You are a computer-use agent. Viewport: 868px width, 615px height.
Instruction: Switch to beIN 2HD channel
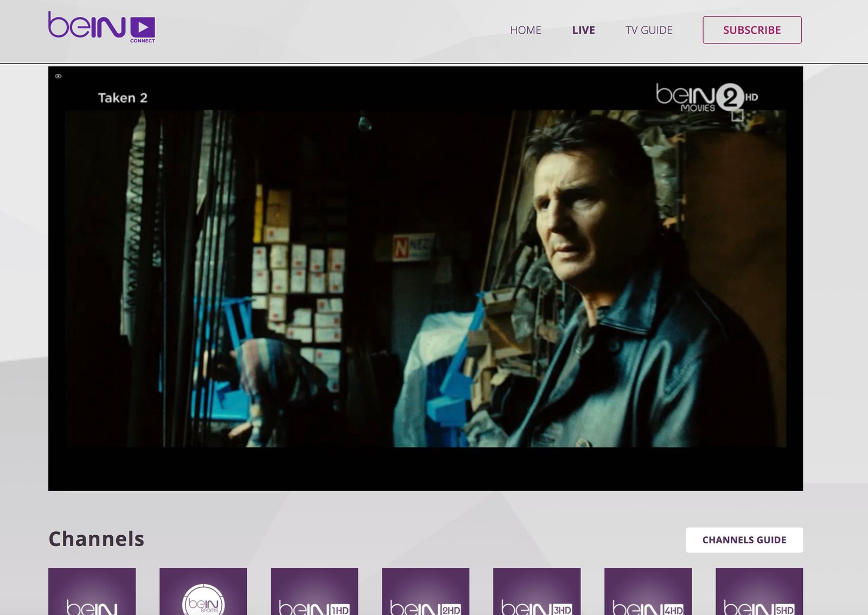pyautogui.click(x=425, y=591)
